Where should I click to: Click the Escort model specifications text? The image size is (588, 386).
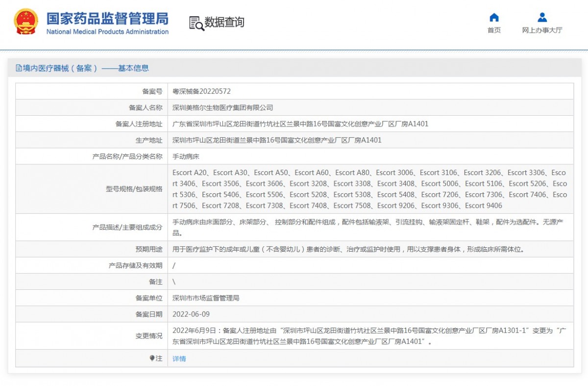coord(370,189)
